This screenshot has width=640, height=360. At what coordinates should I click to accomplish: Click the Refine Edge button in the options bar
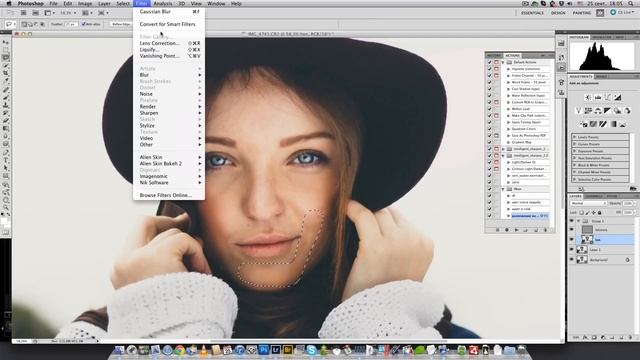pos(121,24)
